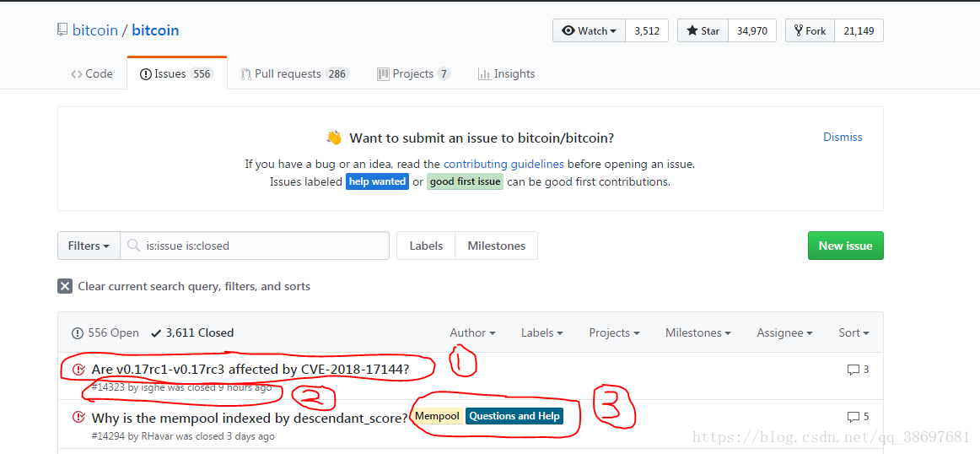Open the bitcoin repository name link
980x454 pixels.
(x=155, y=30)
